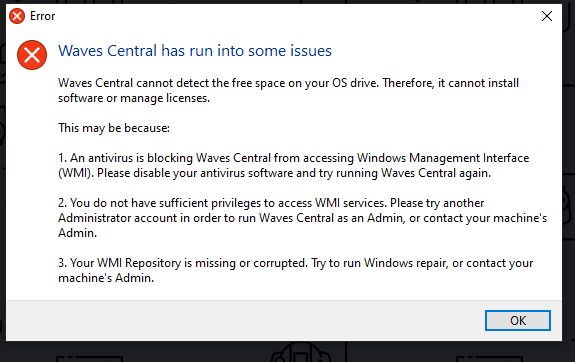Screen dimensions: 575x362
Task: Click the standalone "Admin." line under reason 2
Action: click(x=77, y=233)
